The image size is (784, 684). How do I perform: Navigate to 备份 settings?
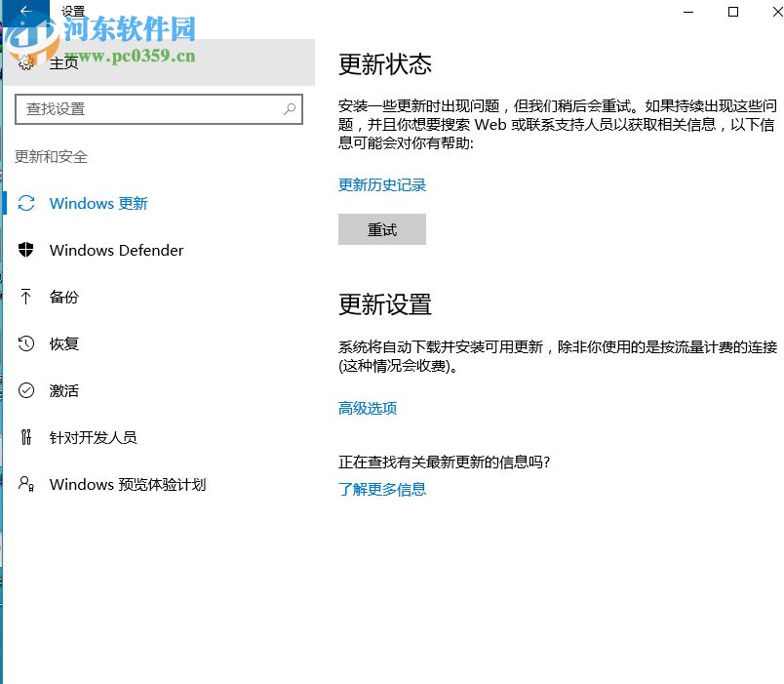64,297
